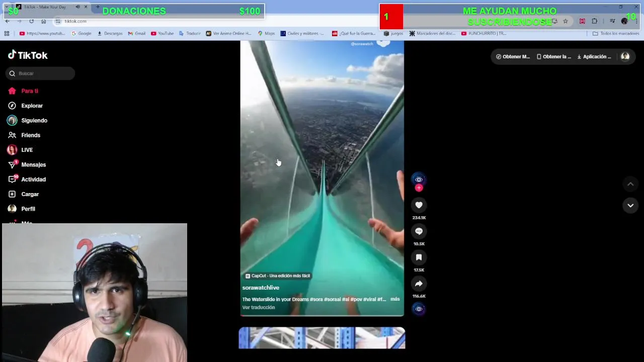The height and width of the screenshot is (362, 644).
Task: Click the playing waterslide video
Action: (x=322, y=178)
